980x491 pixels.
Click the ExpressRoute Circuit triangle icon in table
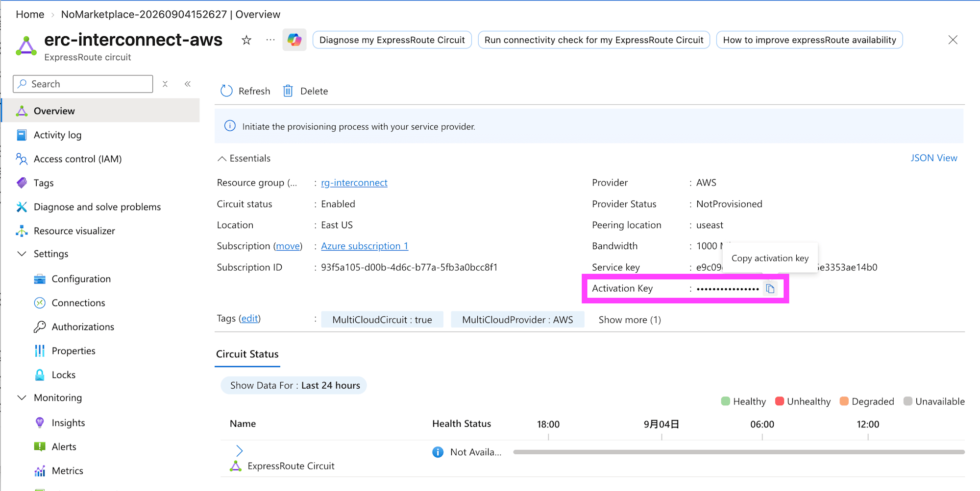coord(236,466)
